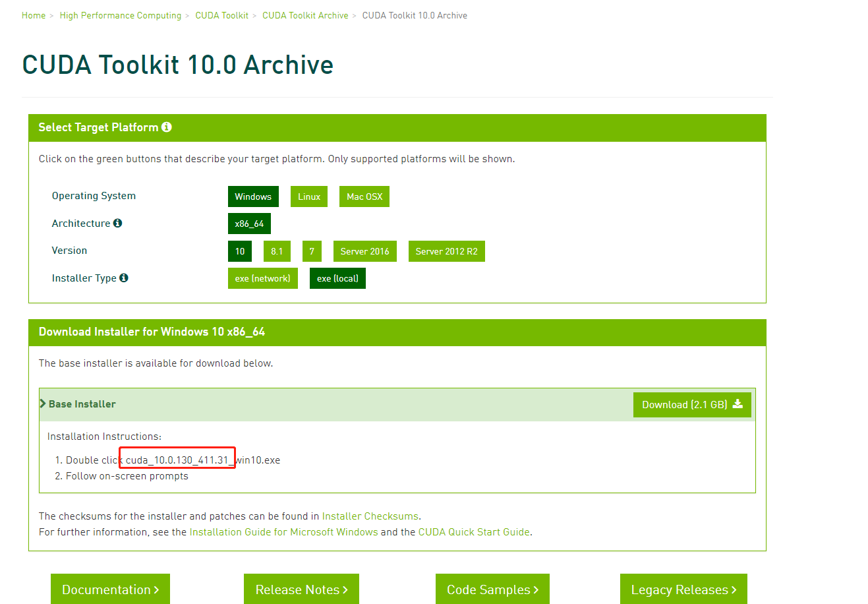Choose the Server 2016 version
Screen dimensions: 868x604
(x=365, y=251)
